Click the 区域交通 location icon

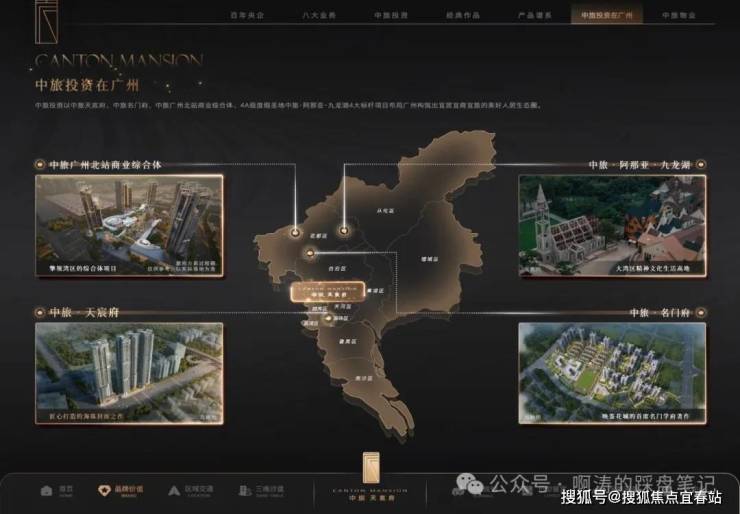[174, 490]
